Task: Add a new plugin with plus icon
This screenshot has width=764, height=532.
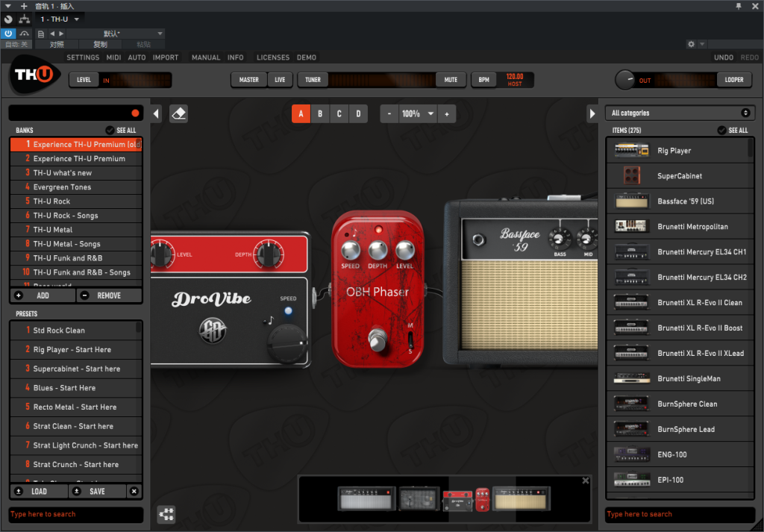Action: coord(24,6)
